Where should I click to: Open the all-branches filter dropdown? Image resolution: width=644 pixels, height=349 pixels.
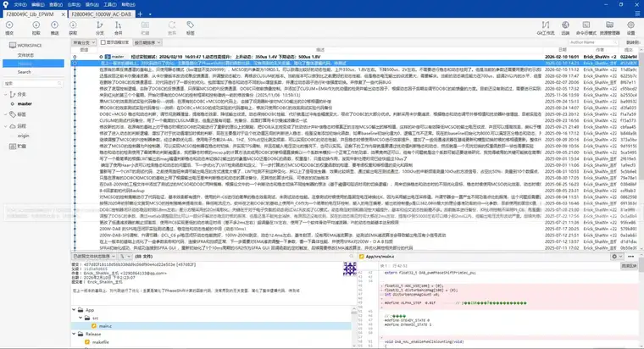click(x=84, y=42)
